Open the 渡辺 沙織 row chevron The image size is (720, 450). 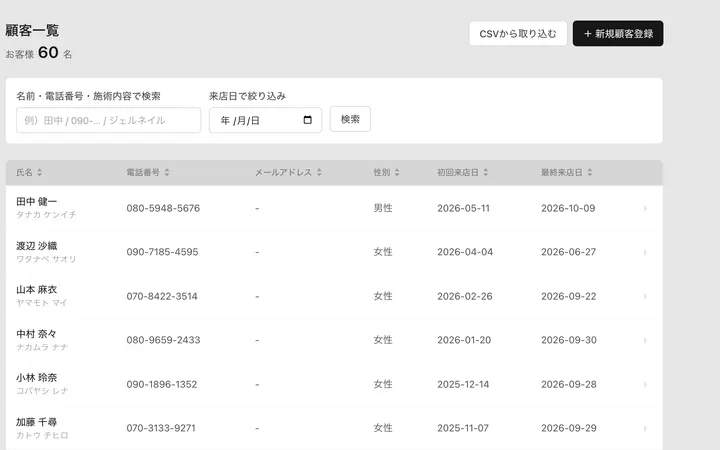pos(645,253)
